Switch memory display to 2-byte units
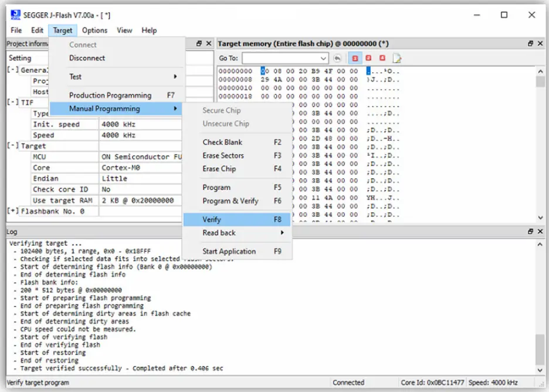549x392 pixels. click(367, 58)
